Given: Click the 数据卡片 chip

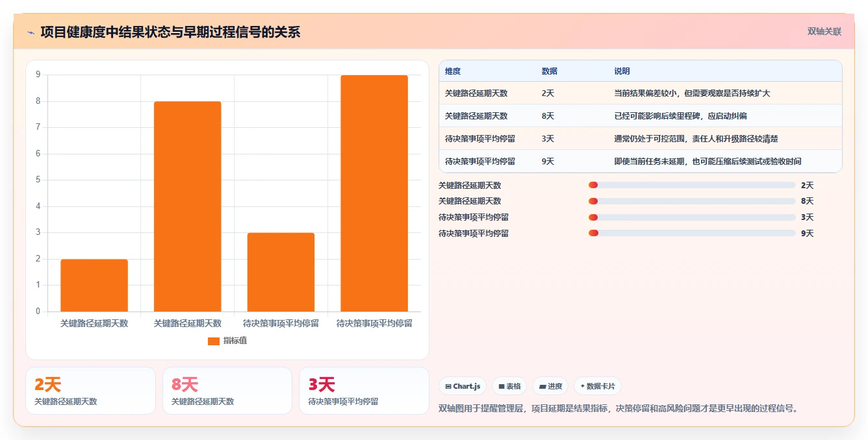Looking at the screenshot, I should click(x=598, y=386).
